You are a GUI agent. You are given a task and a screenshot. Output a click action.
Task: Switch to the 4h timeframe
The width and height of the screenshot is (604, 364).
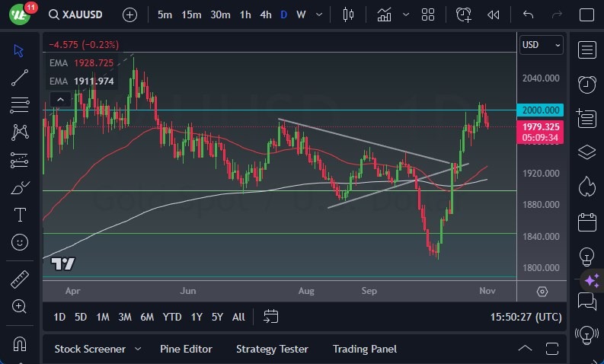(x=265, y=14)
